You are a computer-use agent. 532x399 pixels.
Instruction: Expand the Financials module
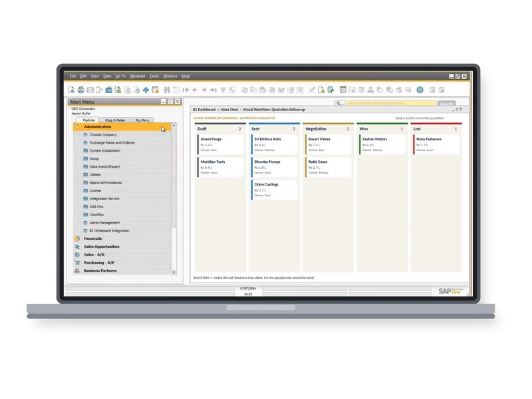tap(122, 239)
